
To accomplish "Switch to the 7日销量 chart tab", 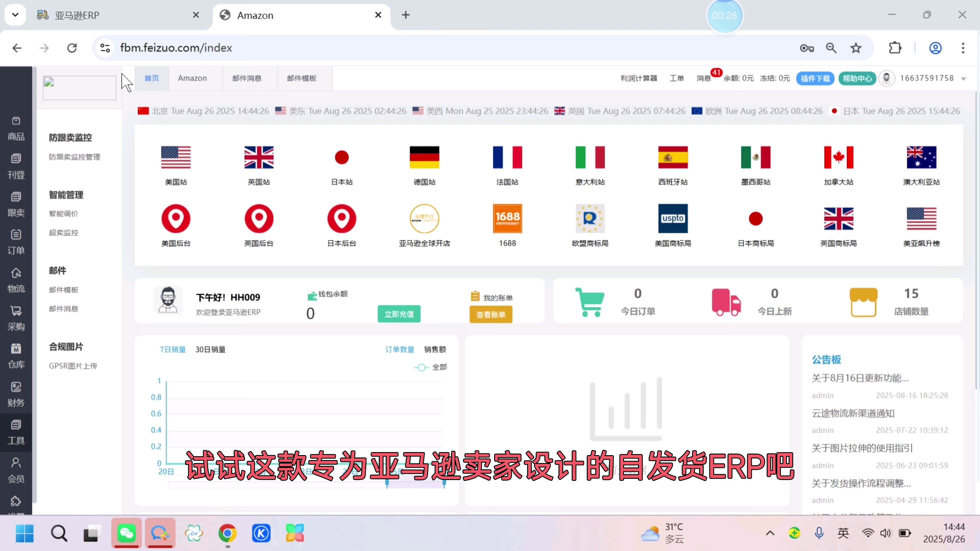I will (173, 349).
